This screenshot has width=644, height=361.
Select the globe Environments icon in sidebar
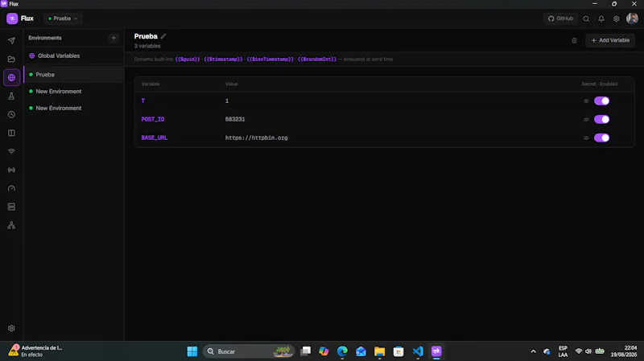pos(11,77)
